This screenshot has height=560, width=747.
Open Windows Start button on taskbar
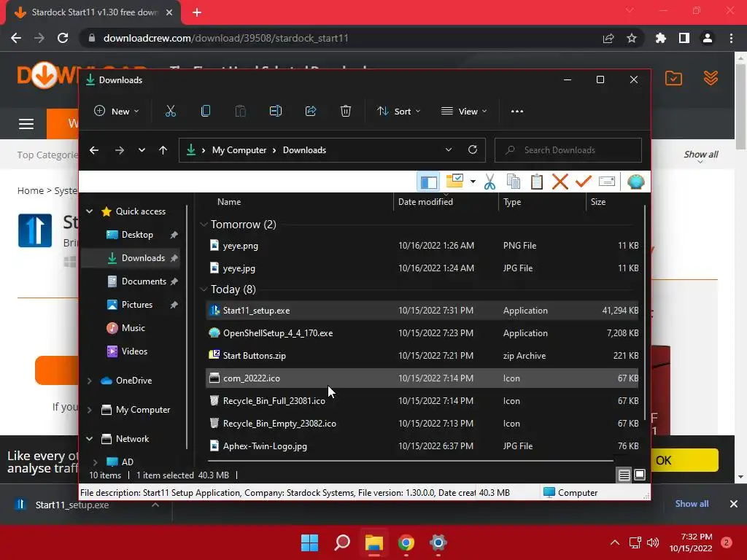tap(309, 542)
